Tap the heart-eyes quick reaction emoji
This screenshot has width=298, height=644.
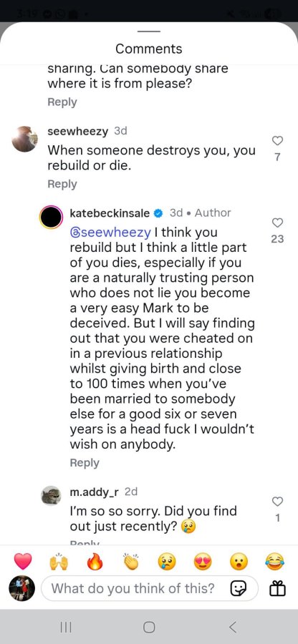(x=203, y=561)
